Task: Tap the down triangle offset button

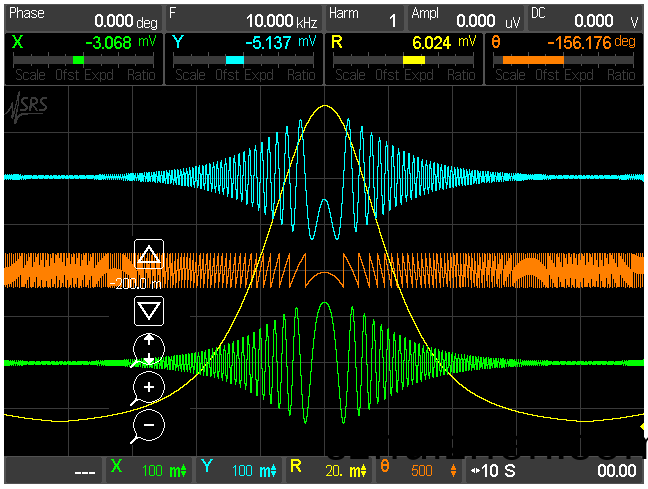Action: 149,310
